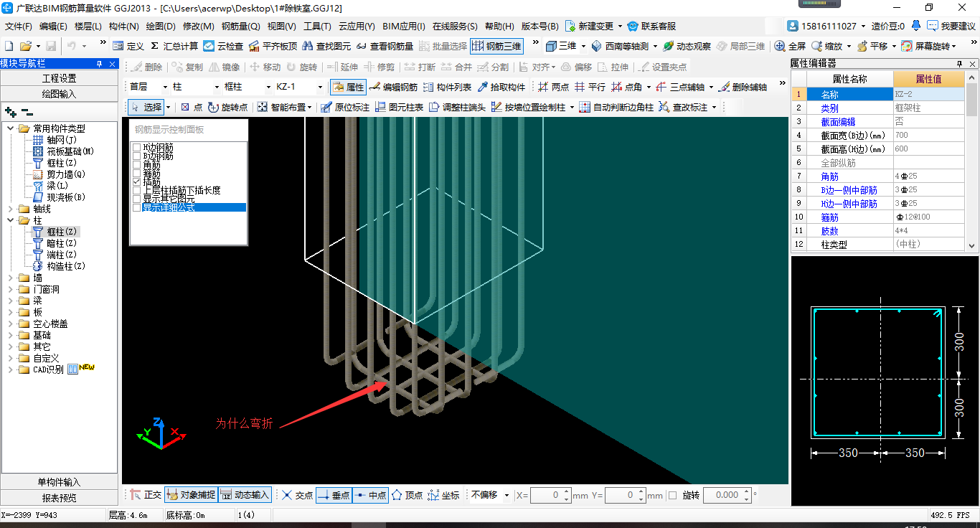The height and width of the screenshot is (528, 980).
Task: Open 查找图元 (find element) binoculars tool
Action: 326,46
